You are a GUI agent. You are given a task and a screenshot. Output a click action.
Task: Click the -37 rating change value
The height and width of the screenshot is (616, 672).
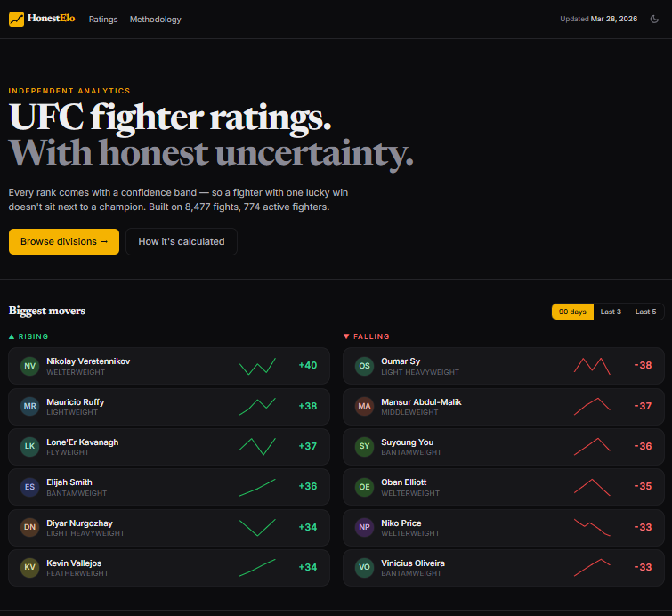coord(643,406)
